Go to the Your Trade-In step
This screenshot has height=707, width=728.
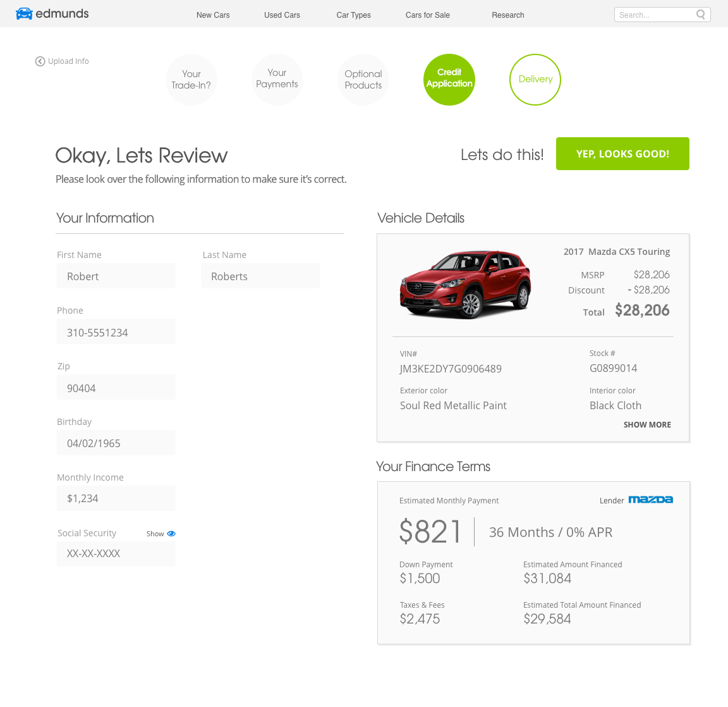(x=191, y=80)
